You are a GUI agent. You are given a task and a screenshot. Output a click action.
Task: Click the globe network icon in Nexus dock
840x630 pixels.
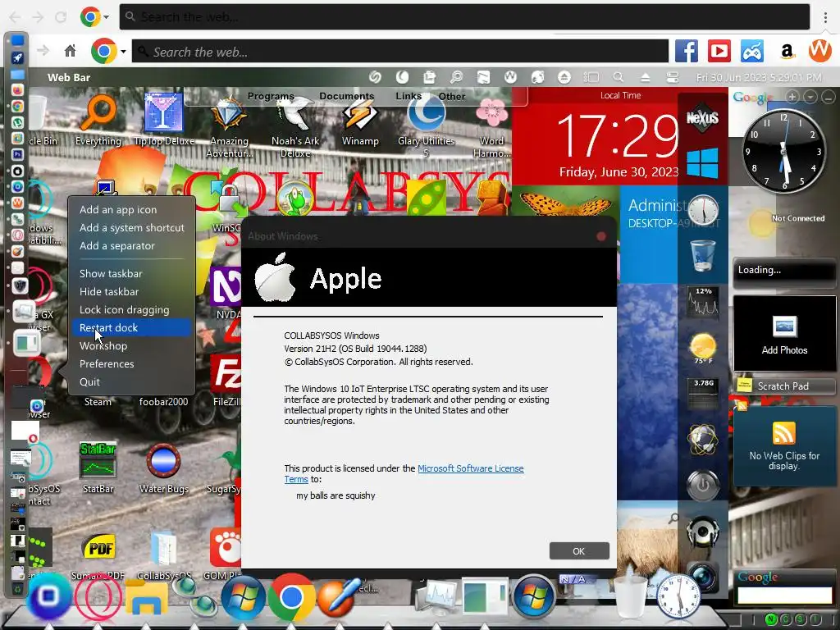point(703,440)
